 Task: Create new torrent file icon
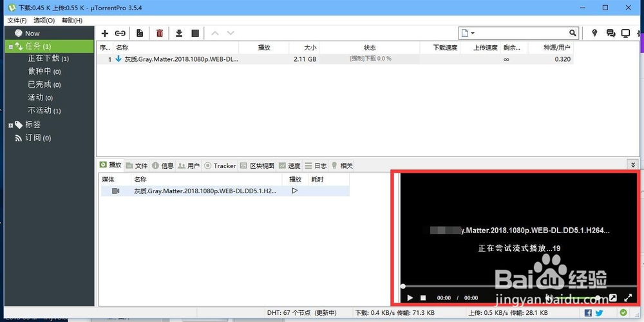[x=140, y=33]
